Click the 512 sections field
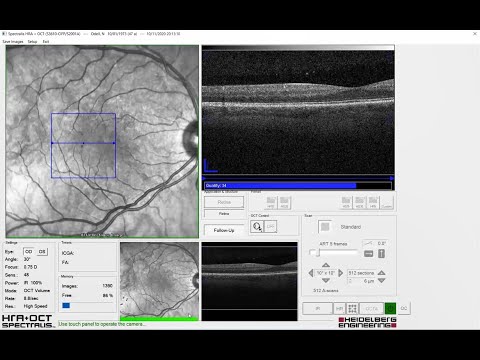The image size is (480, 360). click(x=361, y=273)
